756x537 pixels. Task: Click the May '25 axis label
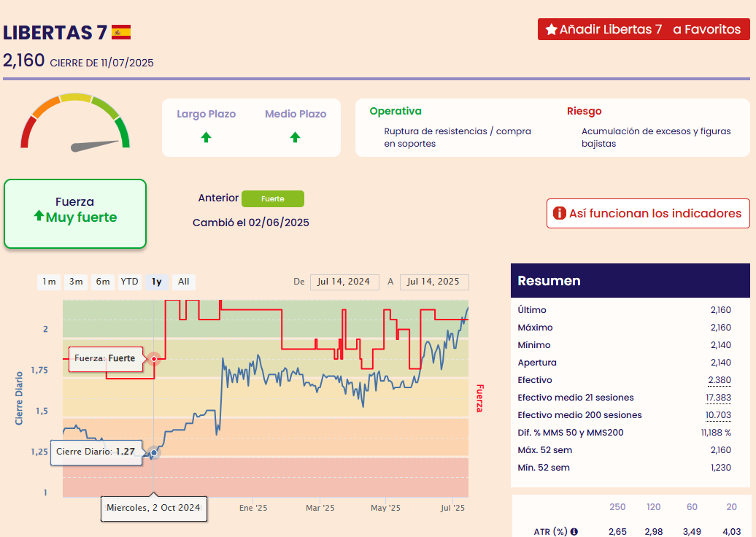[385, 508]
